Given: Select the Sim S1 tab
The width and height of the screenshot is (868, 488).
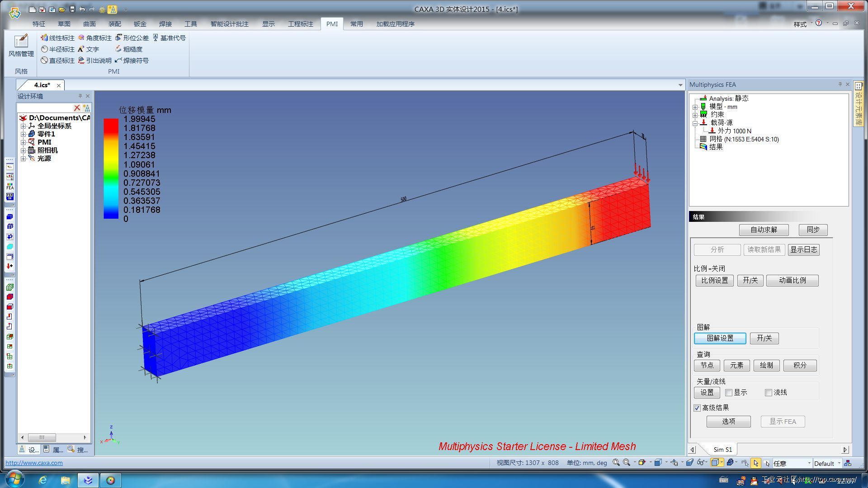Looking at the screenshot, I should tap(722, 450).
